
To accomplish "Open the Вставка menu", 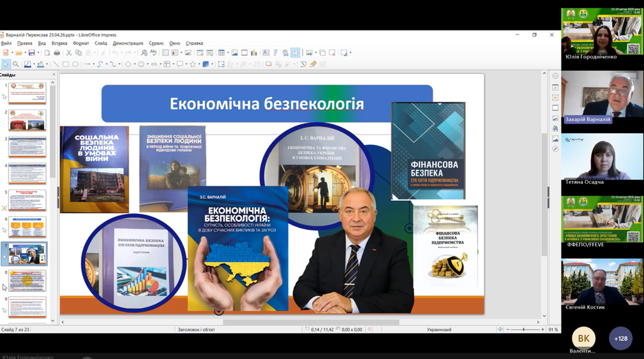I will (59, 43).
